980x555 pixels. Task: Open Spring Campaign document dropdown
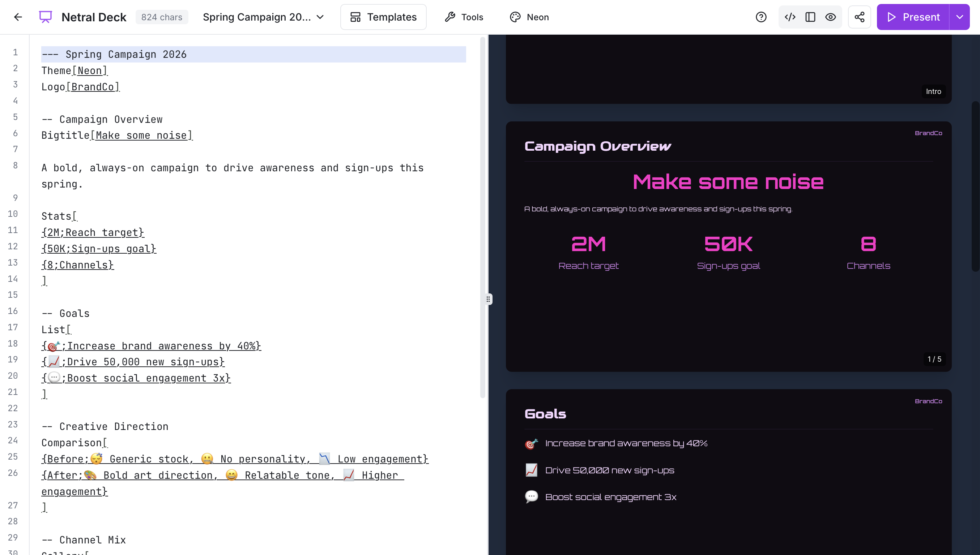point(263,17)
